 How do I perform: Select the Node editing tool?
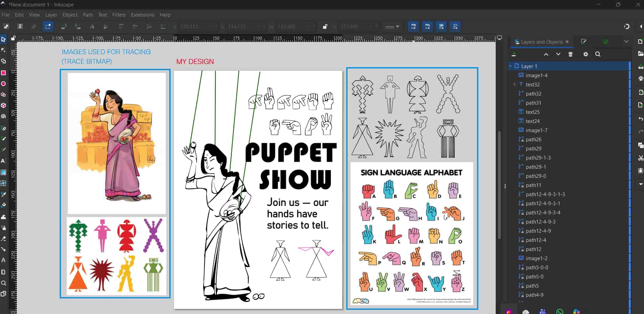(3, 50)
